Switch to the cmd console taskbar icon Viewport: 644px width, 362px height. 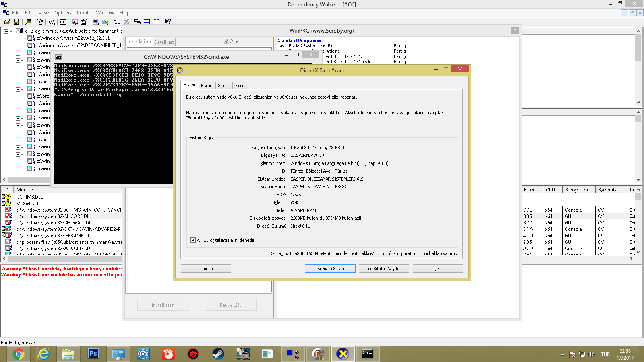(x=367, y=354)
